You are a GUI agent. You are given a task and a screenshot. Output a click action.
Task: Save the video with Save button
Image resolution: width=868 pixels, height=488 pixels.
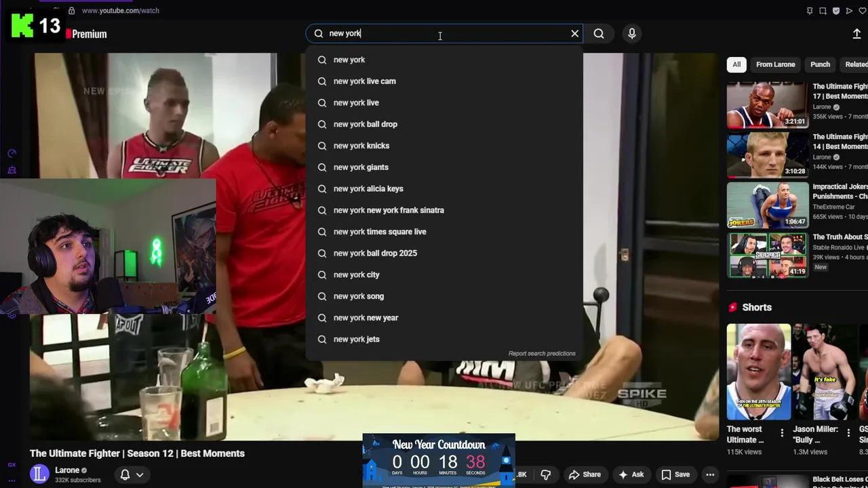(x=675, y=474)
